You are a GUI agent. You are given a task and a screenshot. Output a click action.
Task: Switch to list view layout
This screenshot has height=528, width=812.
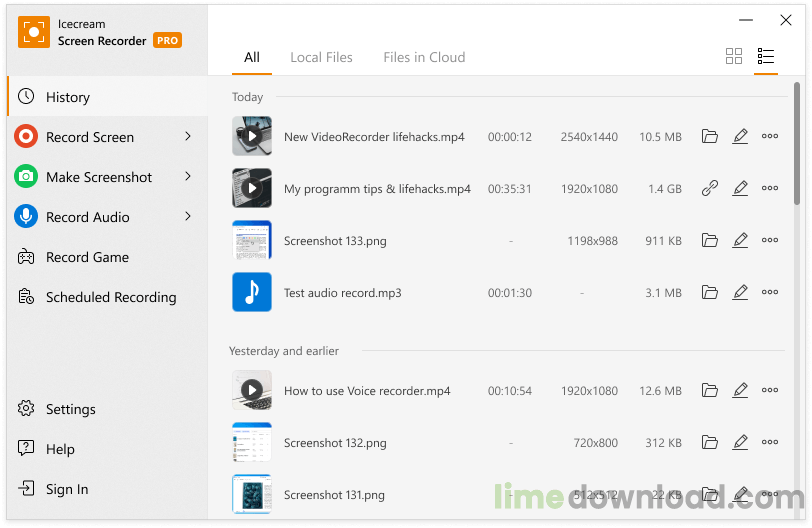[765, 56]
